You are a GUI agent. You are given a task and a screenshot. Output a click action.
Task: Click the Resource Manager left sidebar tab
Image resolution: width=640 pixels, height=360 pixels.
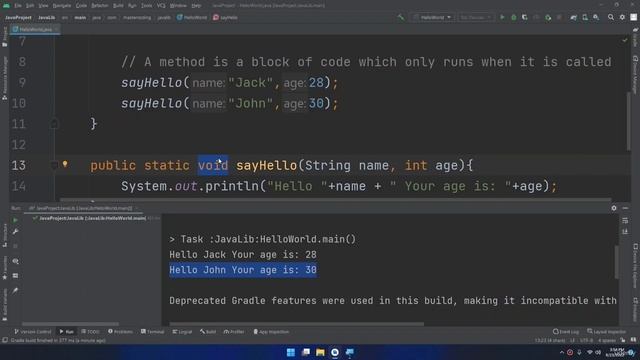pyautogui.click(x=5, y=78)
